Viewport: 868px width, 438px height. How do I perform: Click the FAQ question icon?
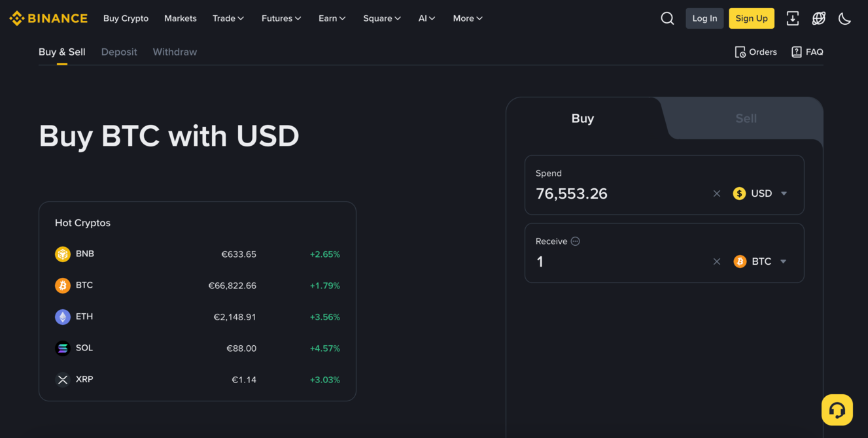click(797, 52)
